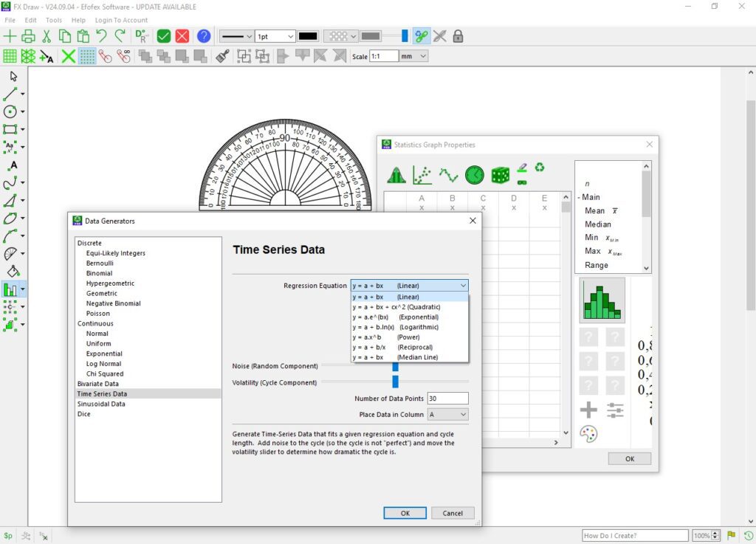Open the Tools menu
Image resolution: width=756 pixels, height=544 pixels.
pos(52,20)
